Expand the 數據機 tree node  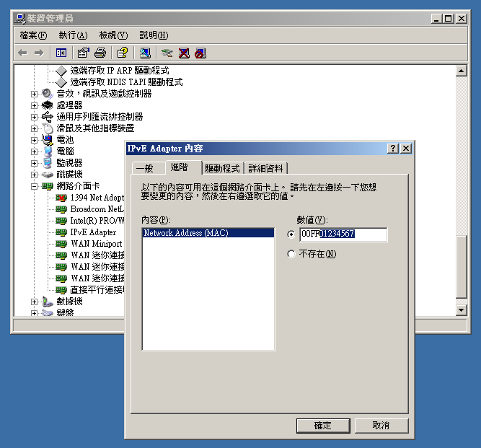[34, 302]
